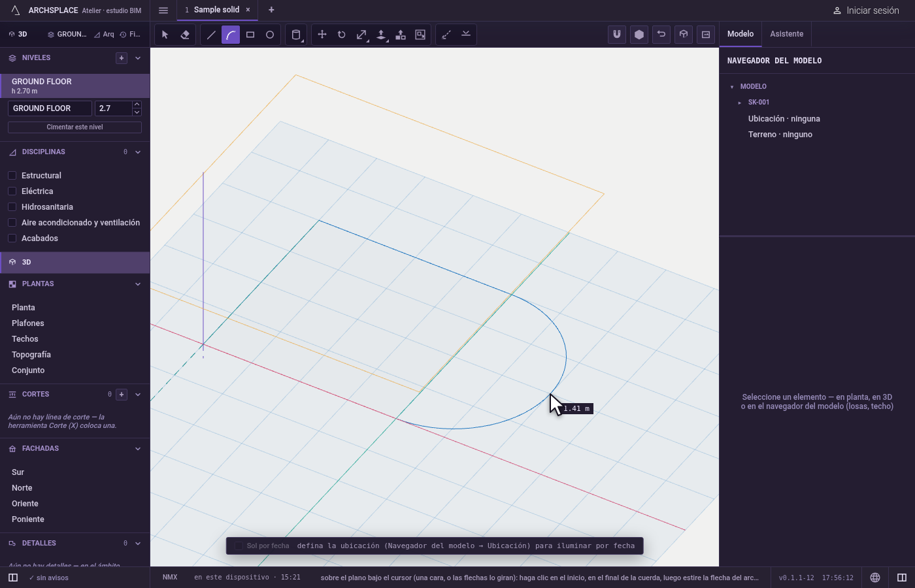The image size is (915, 588).
Task: Expand the SK-001 tree node
Action: pyautogui.click(x=740, y=103)
